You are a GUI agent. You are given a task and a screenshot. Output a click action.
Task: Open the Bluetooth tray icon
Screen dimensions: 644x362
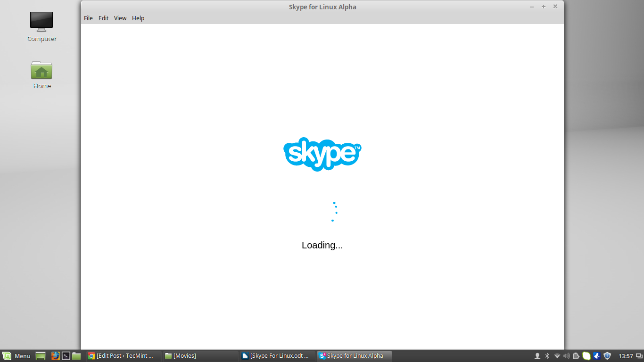tap(547, 356)
